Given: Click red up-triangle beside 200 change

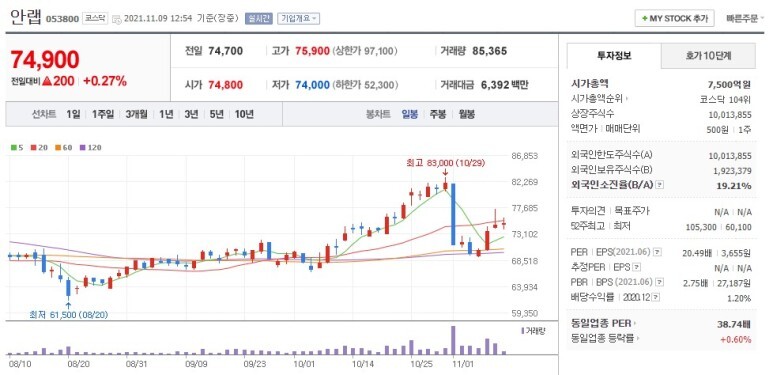Looking at the screenshot, I should [47, 81].
